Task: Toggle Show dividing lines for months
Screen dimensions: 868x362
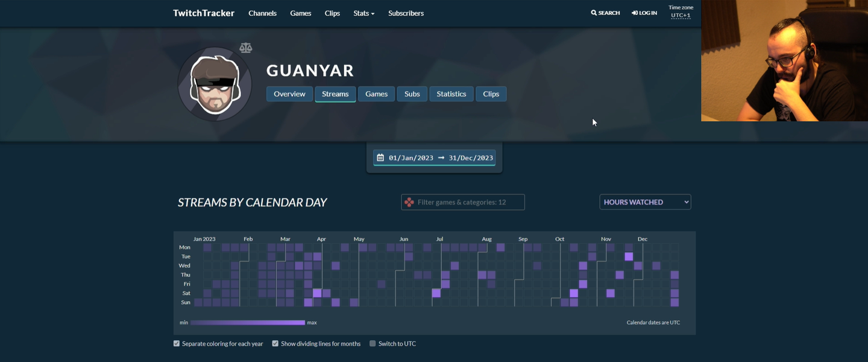Action: pyautogui.click(x=275, y=343)
